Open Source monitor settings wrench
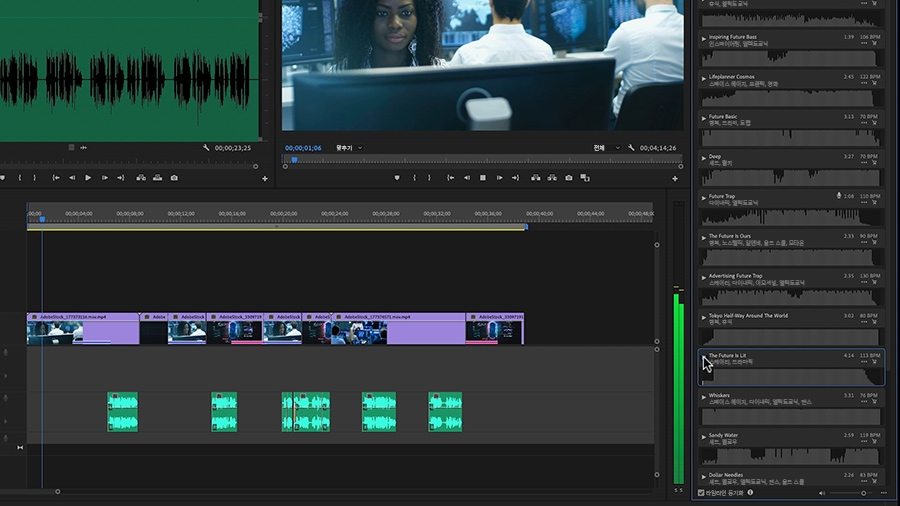Screen dimensions: 900x506 (x=206, y=147)
